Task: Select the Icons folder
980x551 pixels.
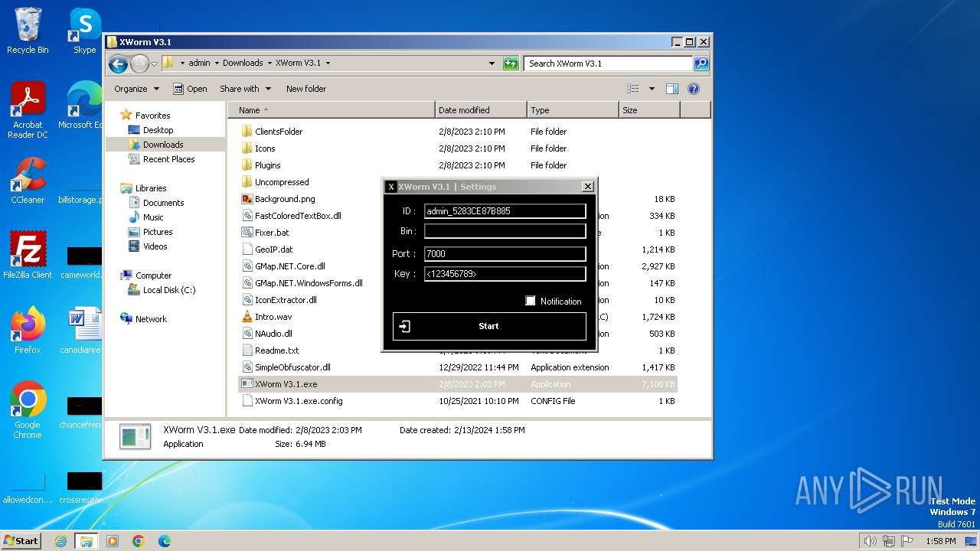Action: (x=265, y=148)
